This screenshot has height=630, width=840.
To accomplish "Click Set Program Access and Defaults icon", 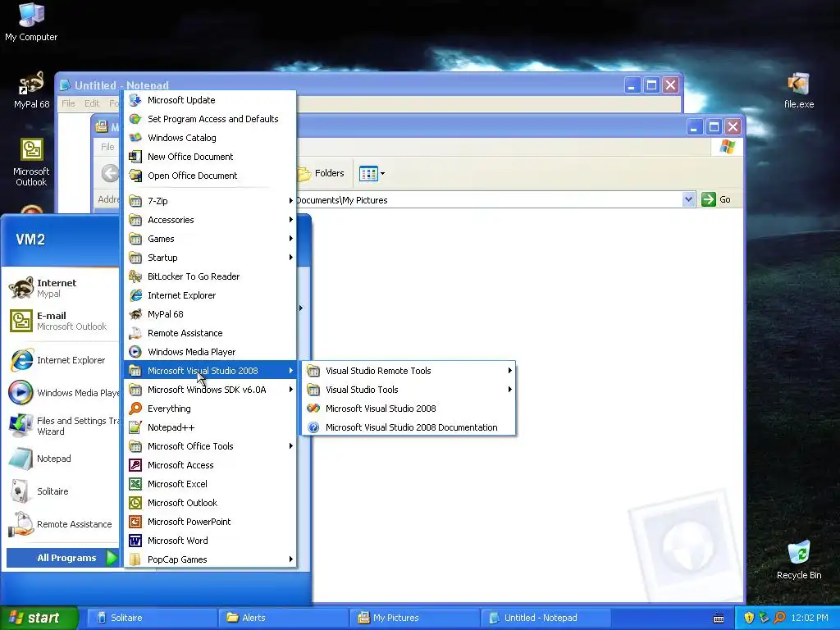I will click(x=135, y=119).
